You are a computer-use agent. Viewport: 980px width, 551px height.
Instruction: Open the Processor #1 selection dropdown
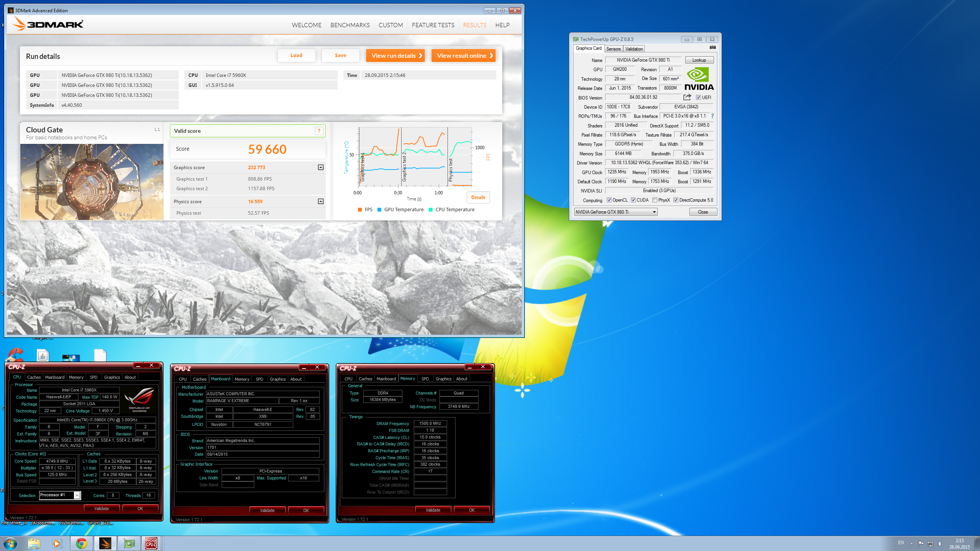pyautogui.click(x=60, y=495)
